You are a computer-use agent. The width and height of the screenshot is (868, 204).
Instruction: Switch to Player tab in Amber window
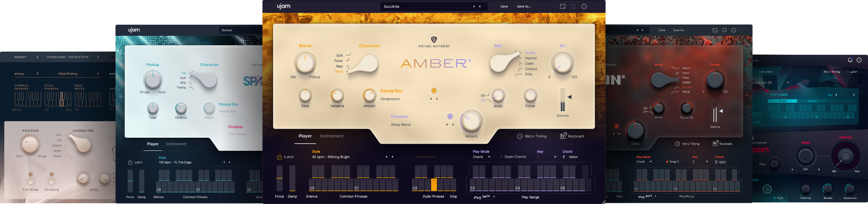305,136
